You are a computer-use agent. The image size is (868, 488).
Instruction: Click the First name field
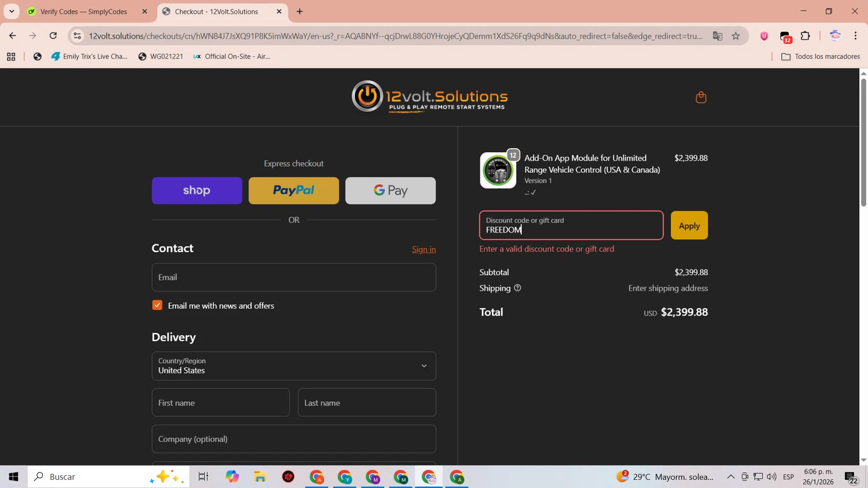click(220, 402)
